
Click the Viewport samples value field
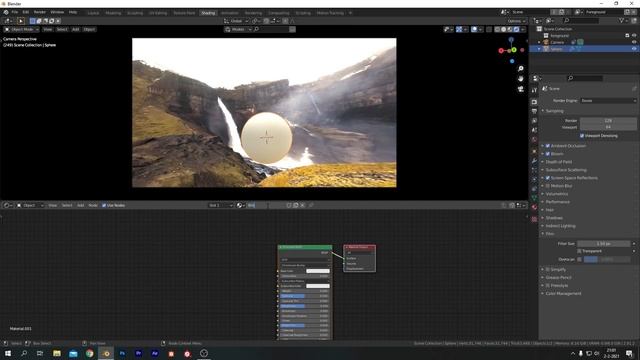click(x=608, y=127)
